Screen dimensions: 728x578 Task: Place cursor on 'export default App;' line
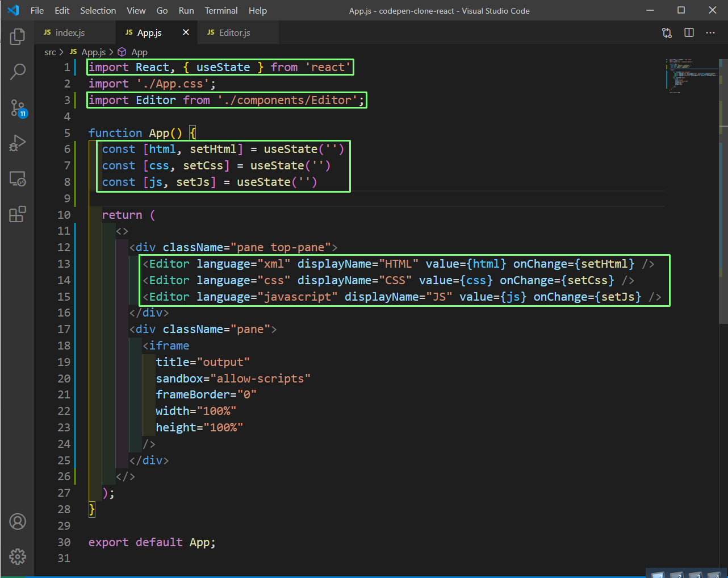(x=152, y=542)
